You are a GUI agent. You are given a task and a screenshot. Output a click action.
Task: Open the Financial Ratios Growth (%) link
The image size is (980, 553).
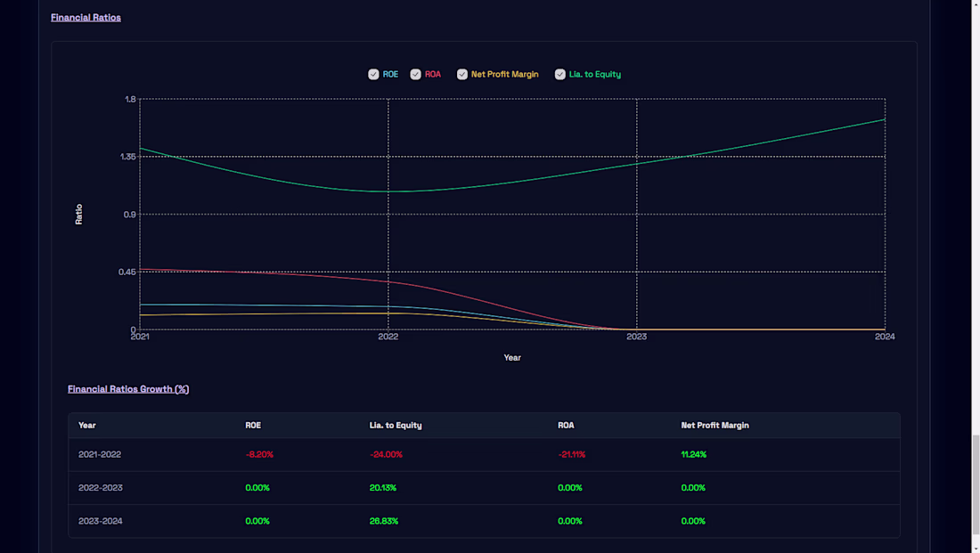pyautogui.click(x=128, y=388)
